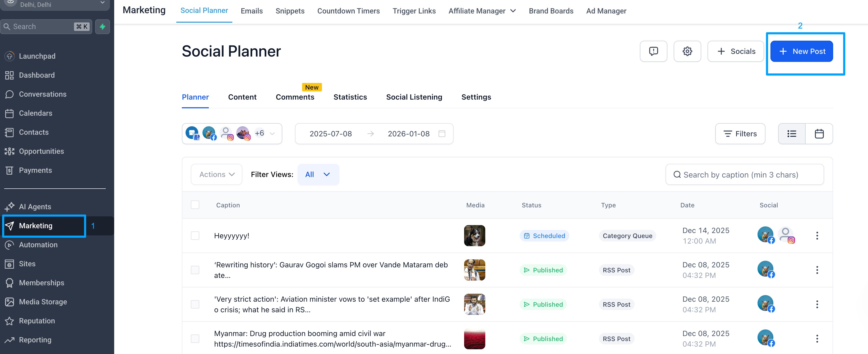The height and width of the screenshot is (354, 868).
Task: Click the Socials button
Action: click(x=736, y=51)
